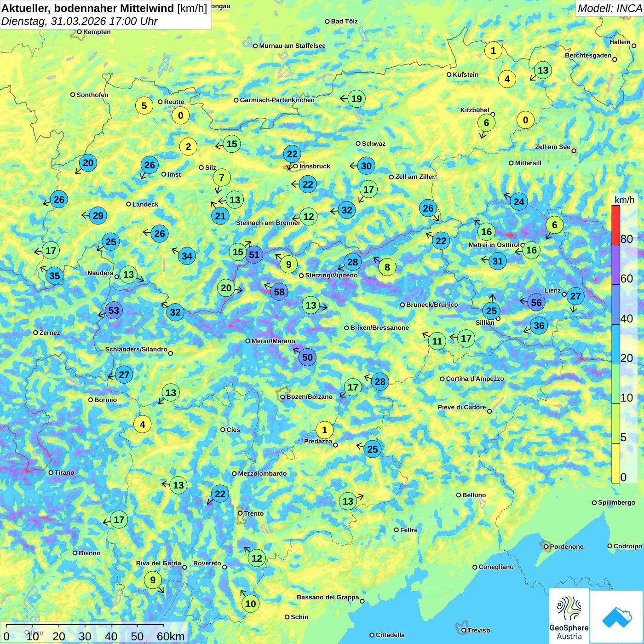
Task: Select the 2 km/h yellow station marker
Action: 188,147
